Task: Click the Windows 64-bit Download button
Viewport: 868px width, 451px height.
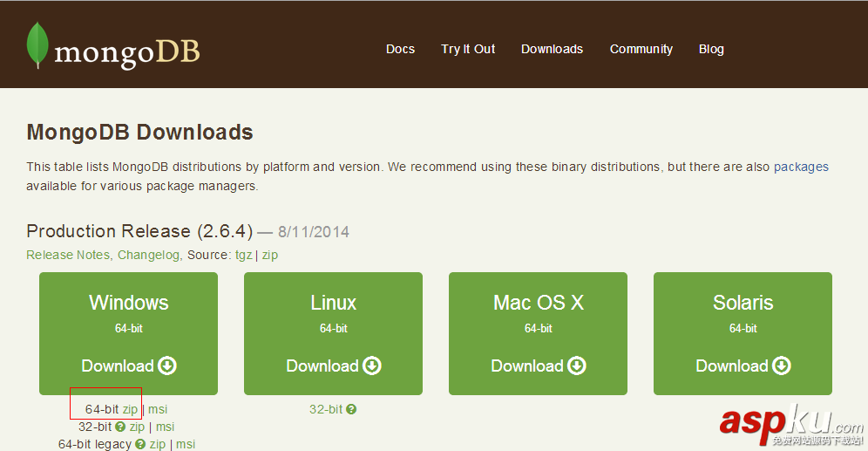Action: tap(128, 333)
